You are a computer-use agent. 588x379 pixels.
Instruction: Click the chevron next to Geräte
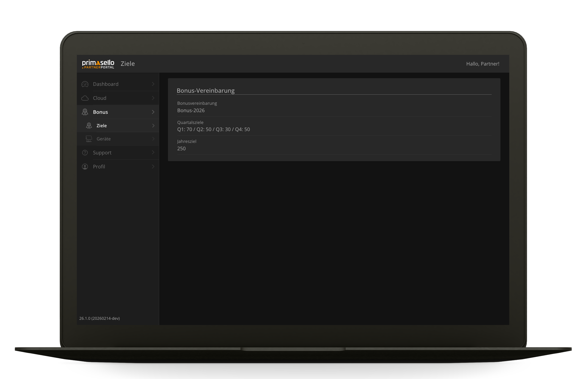click(153, 139)
